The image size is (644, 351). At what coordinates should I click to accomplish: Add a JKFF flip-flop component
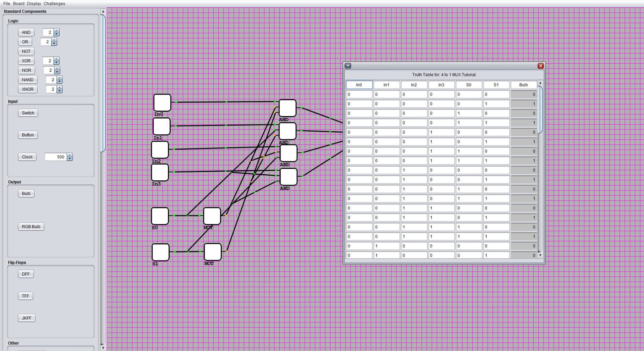point(26,318)
